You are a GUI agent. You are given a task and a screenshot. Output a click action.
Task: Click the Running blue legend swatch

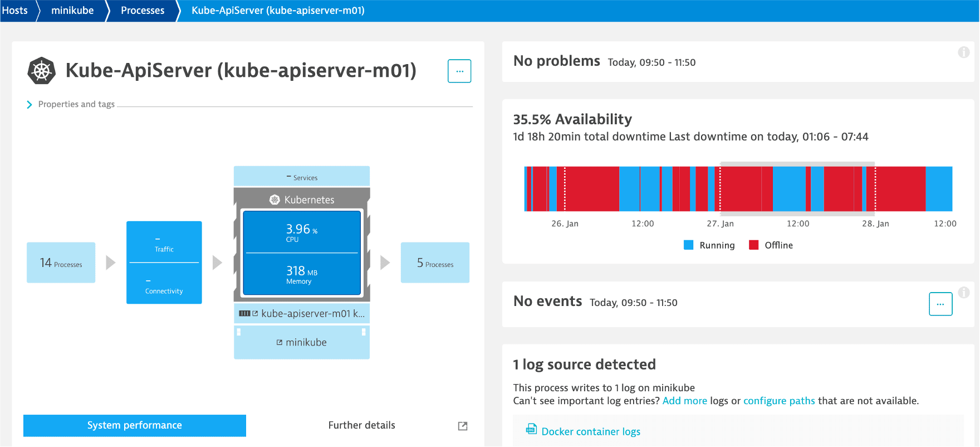pyautogui.click(x=689, y=245)
